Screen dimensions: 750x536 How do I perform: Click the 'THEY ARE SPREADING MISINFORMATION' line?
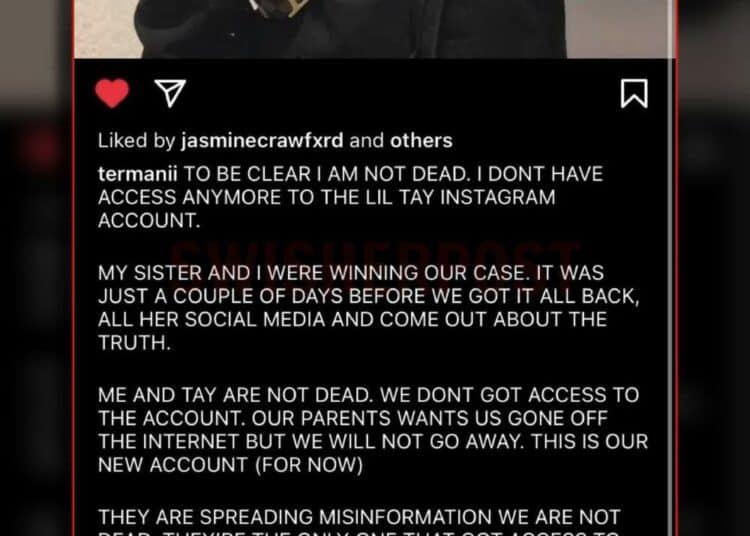click(359, 517)
